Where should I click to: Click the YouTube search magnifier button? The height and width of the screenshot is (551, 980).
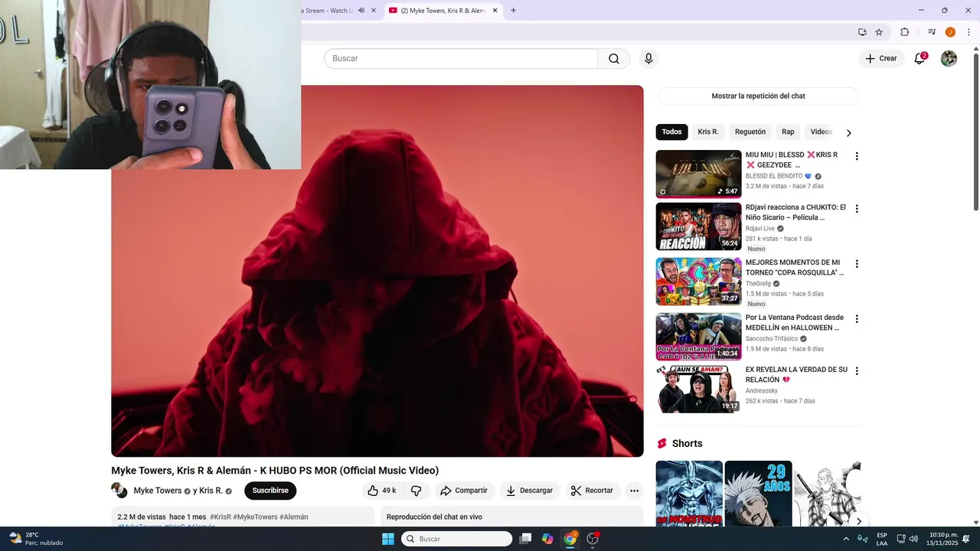(614, 59)
